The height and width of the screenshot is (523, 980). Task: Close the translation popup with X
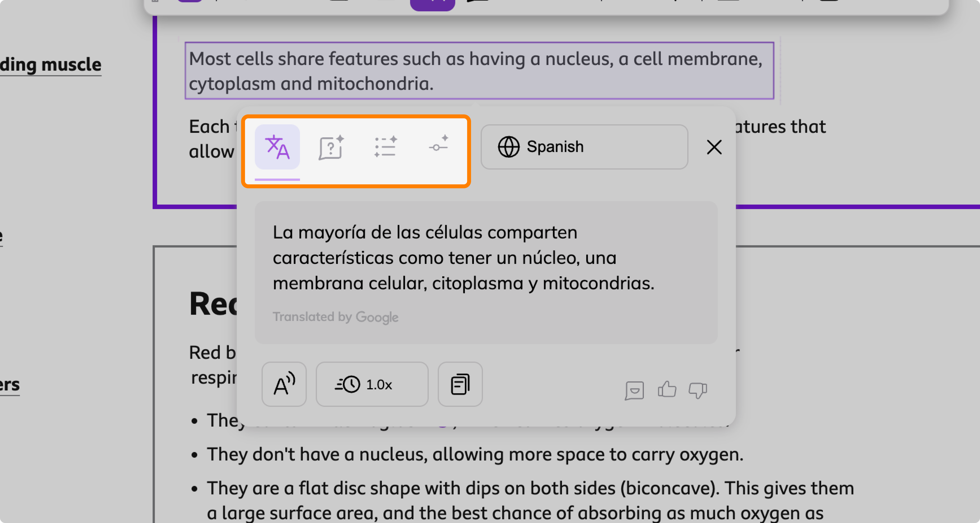pos(714,147)
